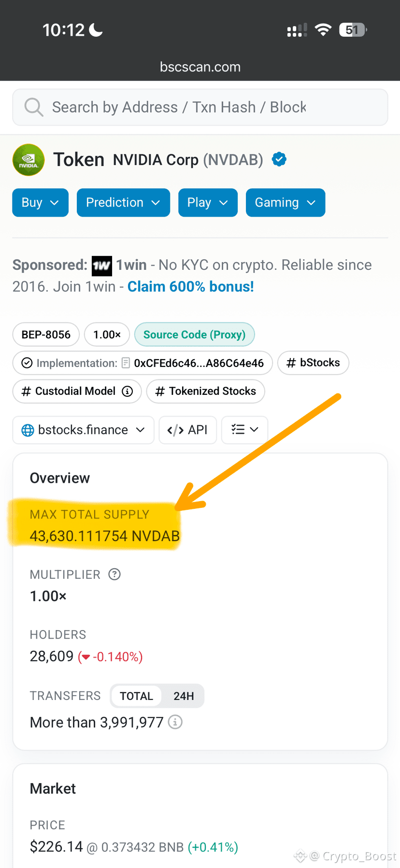This screenshot has width=400, height=868.
Task: Click the Custodial Model info icon
Action: pos(127,391)
